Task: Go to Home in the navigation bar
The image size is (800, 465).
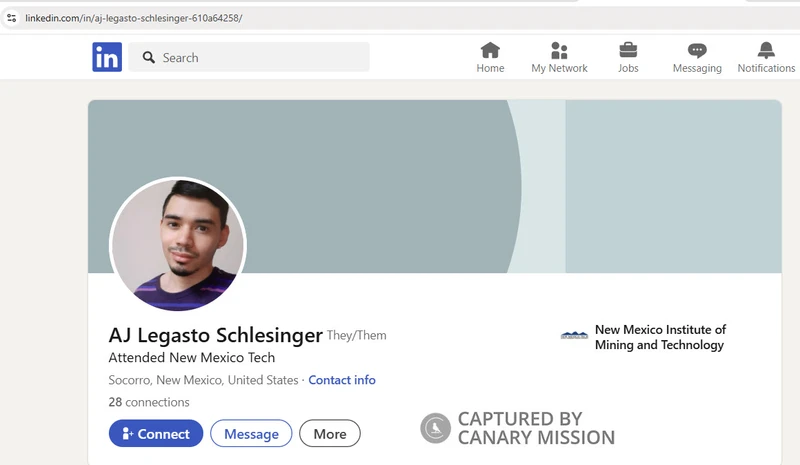Action: click(x=490, y=58)
